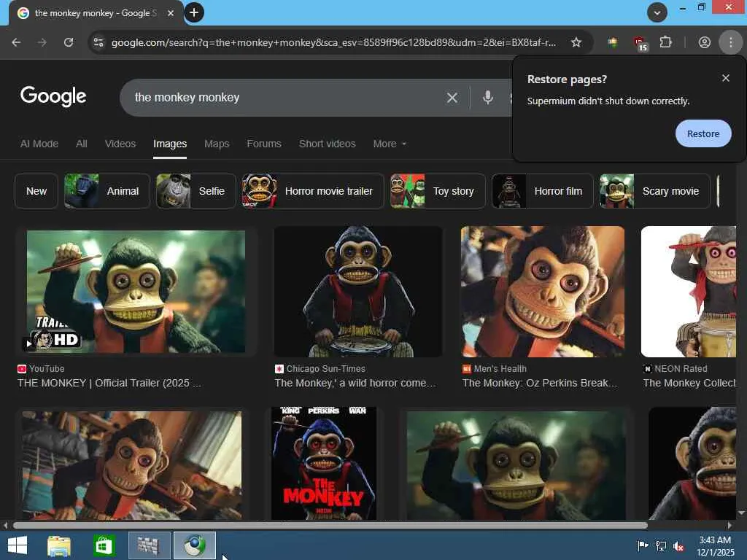Viewport: 747px width, 560px height.
Task: Open the Extensions puzzle icon
Action: pyautogui.click(x=665, y=42)
